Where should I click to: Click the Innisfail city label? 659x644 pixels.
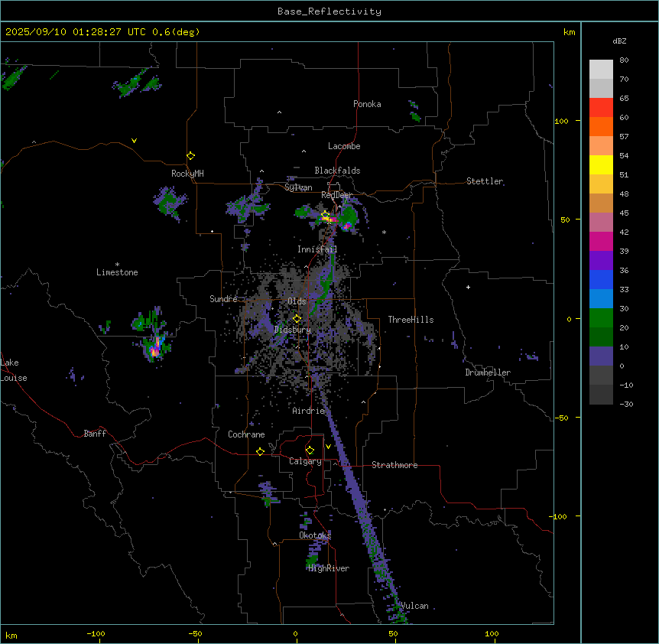[317, 249]
